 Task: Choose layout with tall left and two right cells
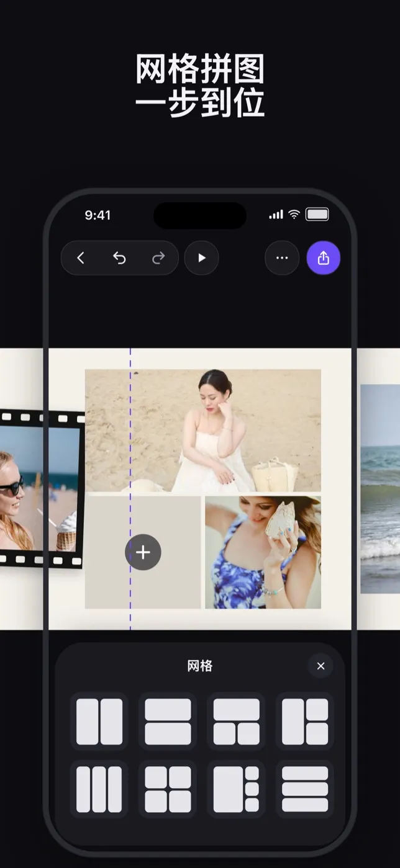[305, 722]
